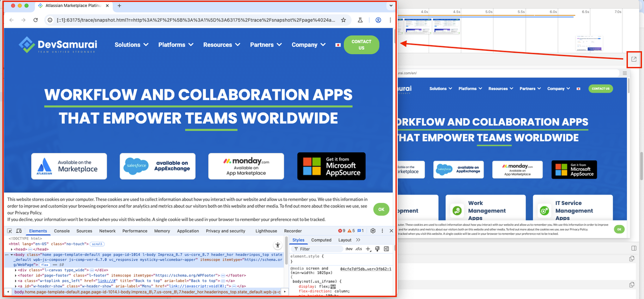The width and height of the screenshot is (644, 299).
Task: Open stylesheet link 04cfe7df5db…ver=3fb62:1
Action: click(x=366, y=269)
